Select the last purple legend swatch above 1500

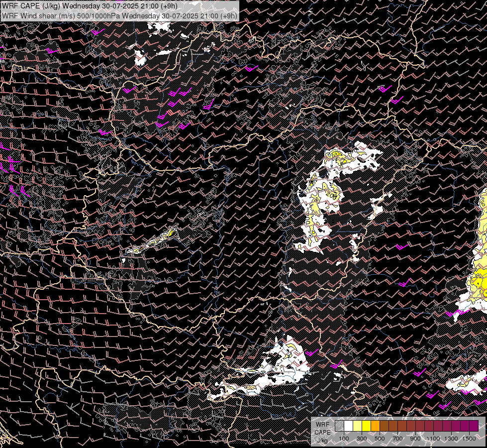tap(474, 426)
